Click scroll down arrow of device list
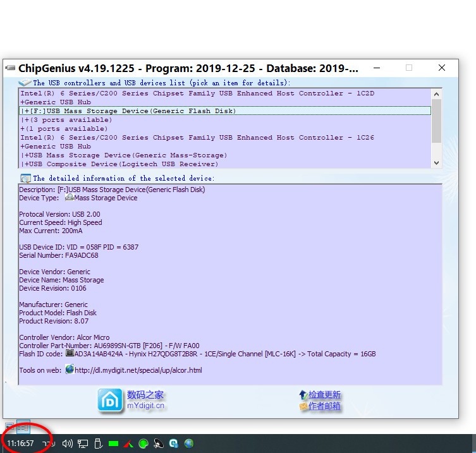 [436, 163]
